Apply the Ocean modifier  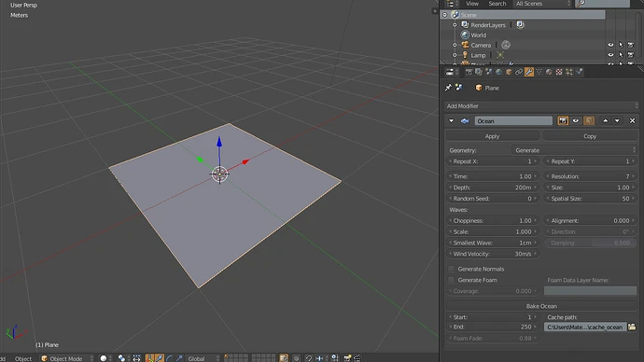click(493, 136)
